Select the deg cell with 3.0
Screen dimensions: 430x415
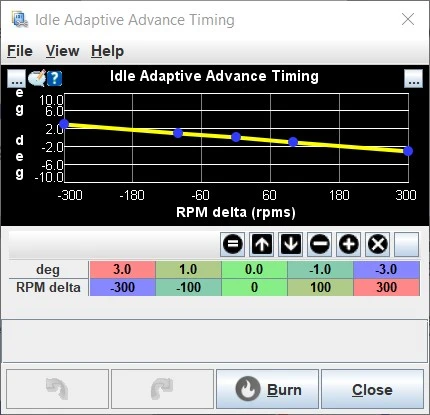tap(122, 269)
